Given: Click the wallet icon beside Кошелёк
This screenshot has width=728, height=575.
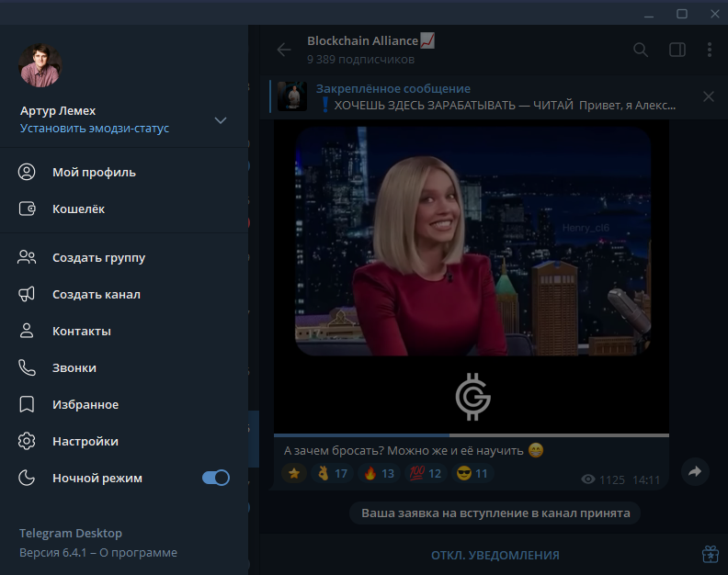Looking at the screenshot, I should pos(27,209).
